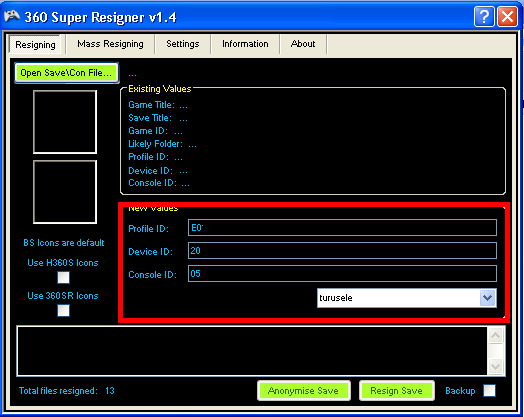
Task: Switch to the Mass Resigning tab
Action: 110,44
